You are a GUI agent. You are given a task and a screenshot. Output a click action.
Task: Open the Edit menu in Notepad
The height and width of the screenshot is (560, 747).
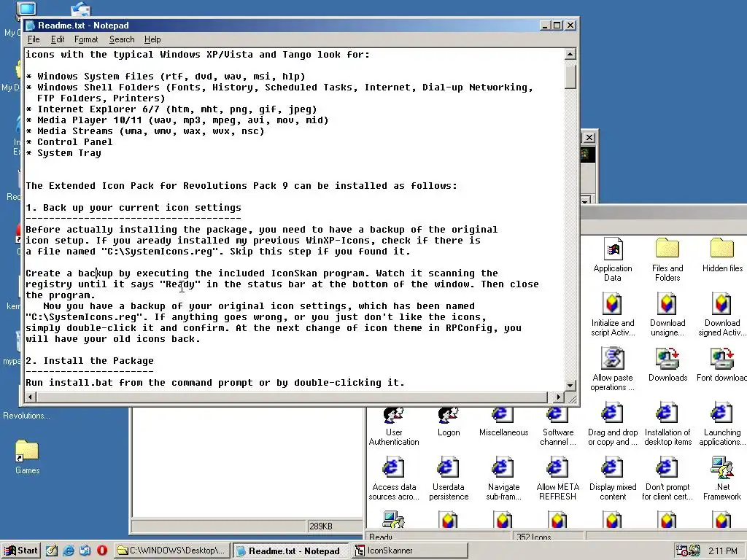tap(57, 39)
